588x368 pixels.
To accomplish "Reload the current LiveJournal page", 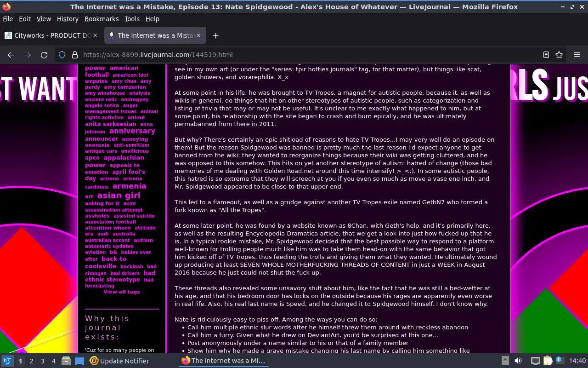I will [44, 55].
